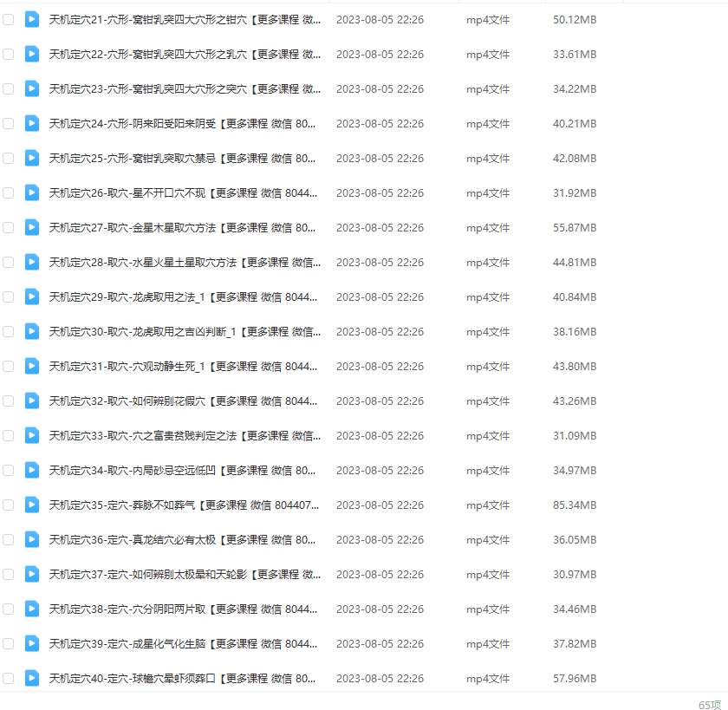The height and width of the screenshot is (710, 728).
Task: Enable the checkbox for 天机定穴36 row
Action: [x=9, y=539]
